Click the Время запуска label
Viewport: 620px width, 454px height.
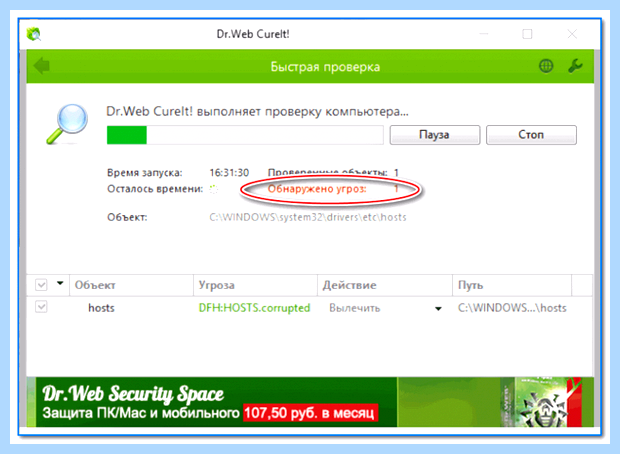(x=145, y=173)
